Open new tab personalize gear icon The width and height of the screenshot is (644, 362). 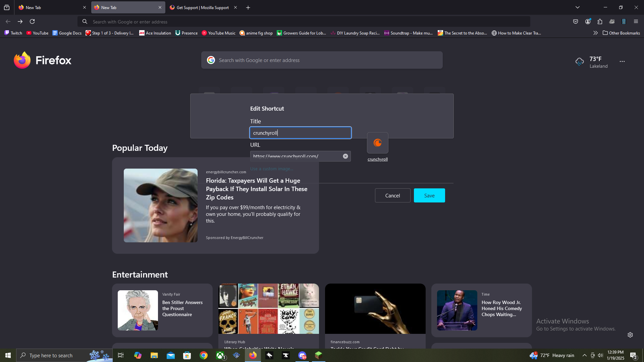pyautogui.click(x=630, y=335)
